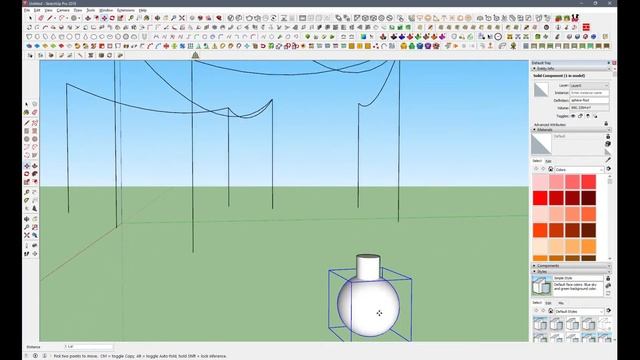Click the Distance measurement box
The image size is (640, 360).
click(88, 347)
